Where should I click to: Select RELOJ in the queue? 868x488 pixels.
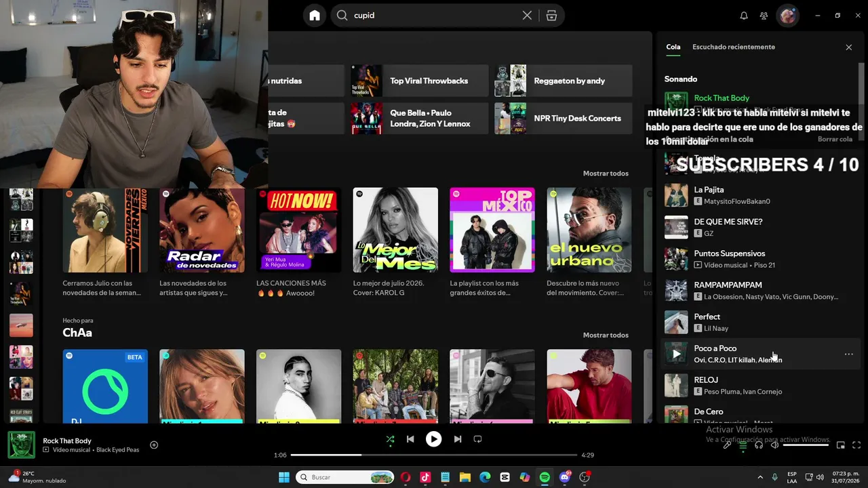pyautogui.click(x=761, y=385)
